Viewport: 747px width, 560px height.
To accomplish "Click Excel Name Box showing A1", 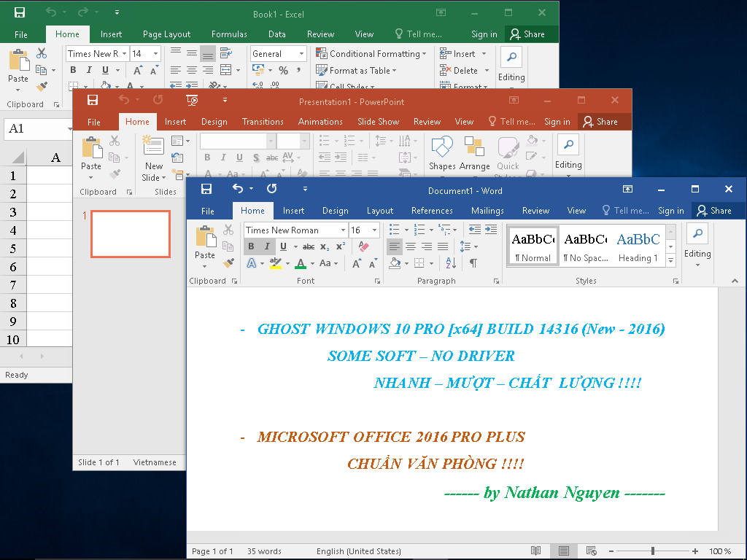I will point(38,128).
